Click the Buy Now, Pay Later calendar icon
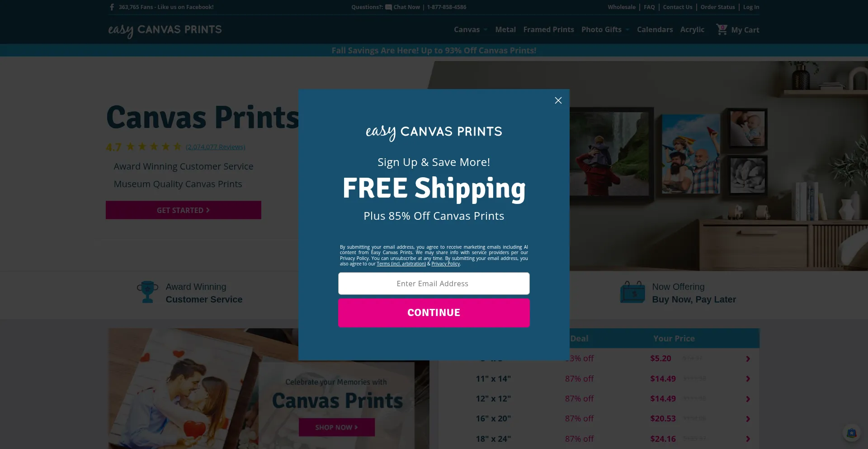868x449 pixels. pos(632,292)
